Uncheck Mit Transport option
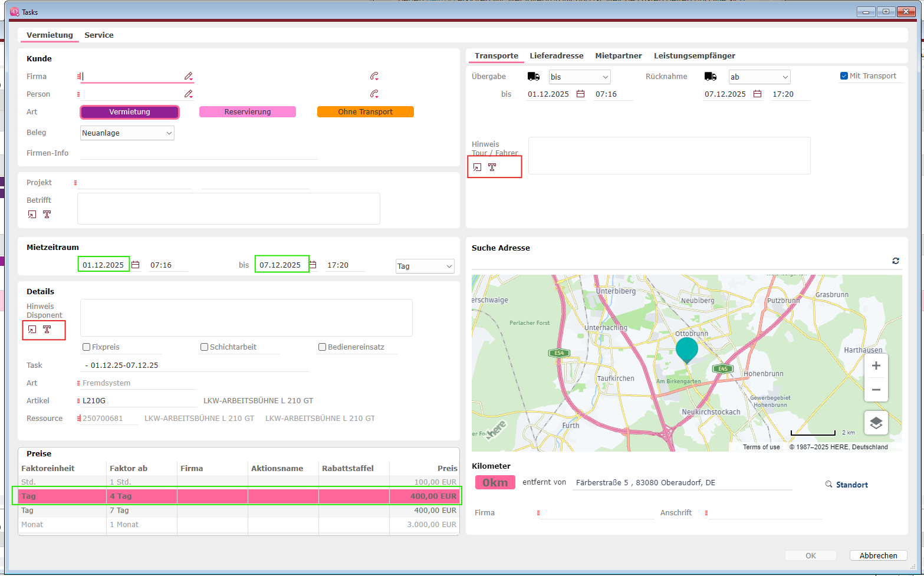The image size is (924, 576). [x=844, y=76]
